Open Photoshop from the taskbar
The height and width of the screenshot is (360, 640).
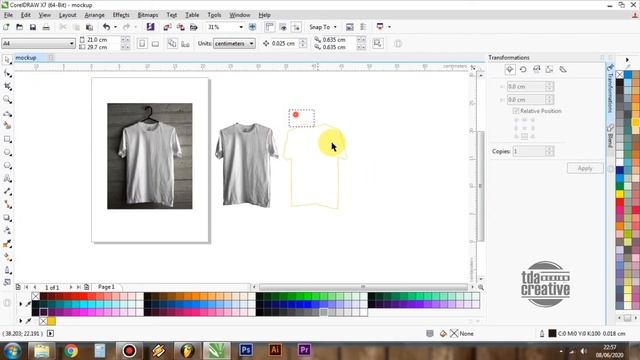tap(246, 350)
